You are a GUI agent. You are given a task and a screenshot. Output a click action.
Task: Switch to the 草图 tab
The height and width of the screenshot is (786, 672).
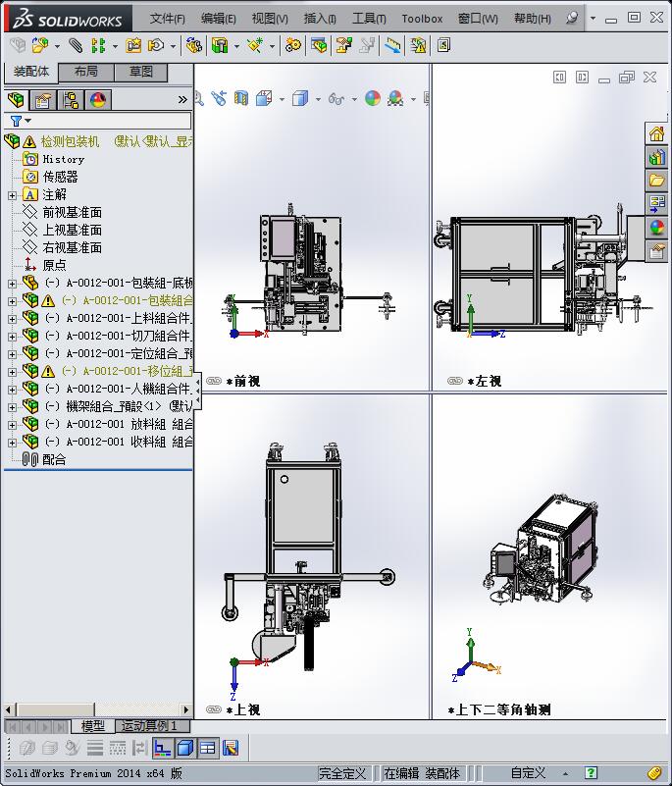tap(141, 72)
